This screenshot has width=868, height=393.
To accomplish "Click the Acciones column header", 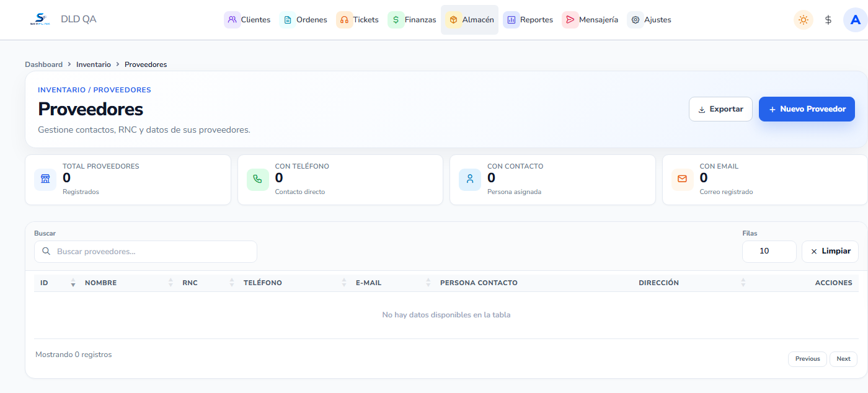I will (833, 283).
